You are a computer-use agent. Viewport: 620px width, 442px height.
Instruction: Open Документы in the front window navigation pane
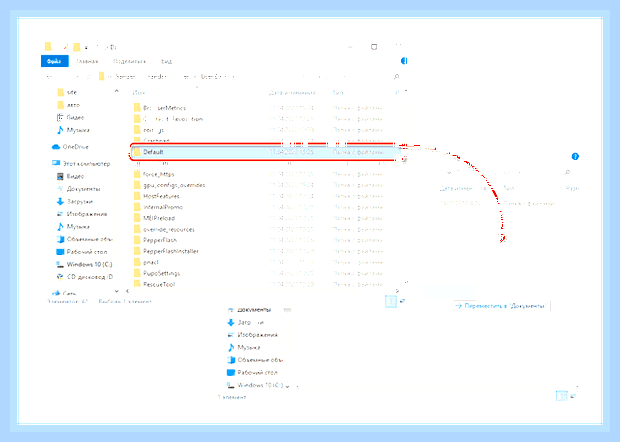point(78,189)
